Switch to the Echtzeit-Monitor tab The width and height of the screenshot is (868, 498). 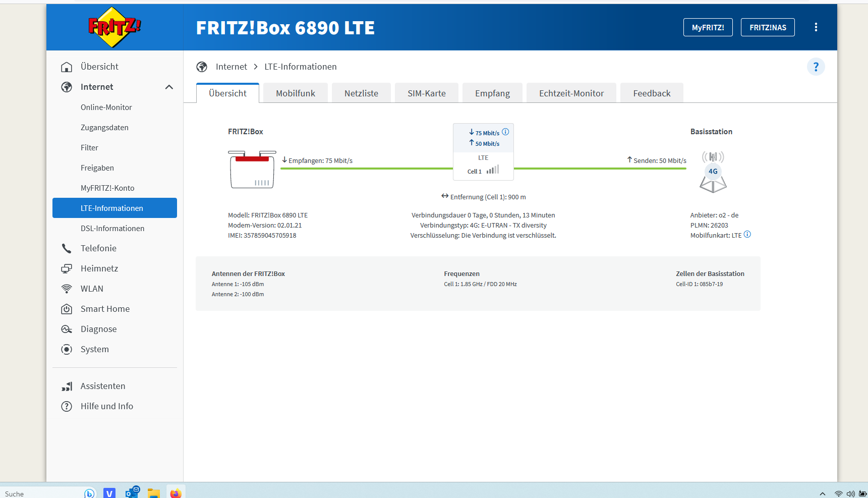click(571, 93)
